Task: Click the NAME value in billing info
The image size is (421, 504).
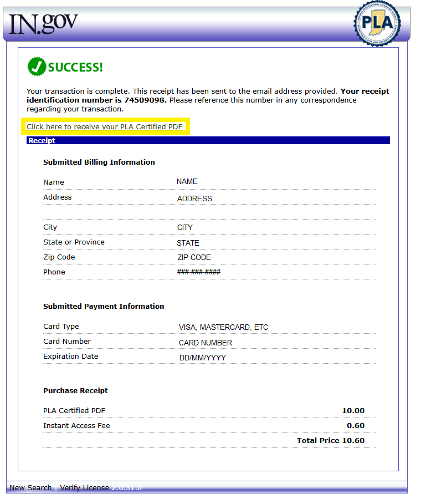Action: pyautogui.click(x=187, y=182)
